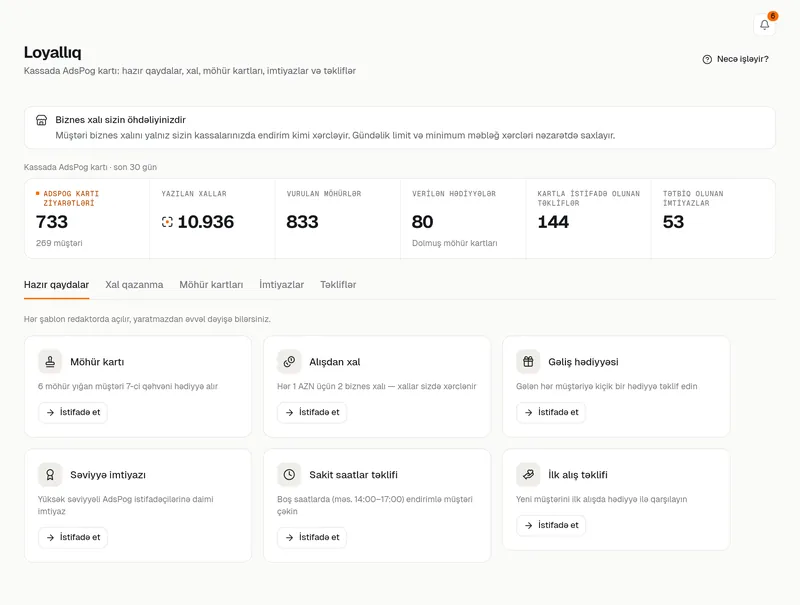Click the coins icon beside Alışdan xal
Image resolution: width=800 pixels, height=605 pixels.
click(289, 362)
